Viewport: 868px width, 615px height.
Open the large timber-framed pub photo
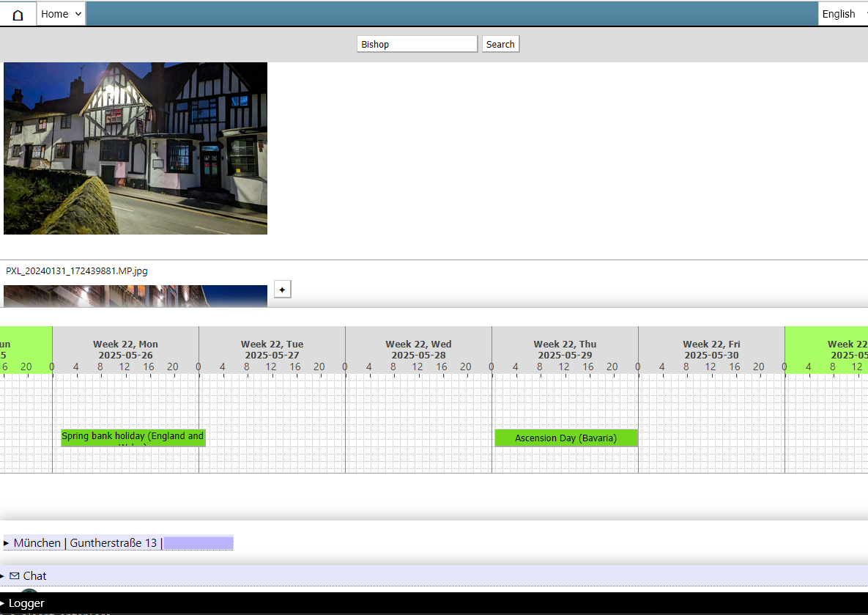pyautogui.click(x=136, y=148)
